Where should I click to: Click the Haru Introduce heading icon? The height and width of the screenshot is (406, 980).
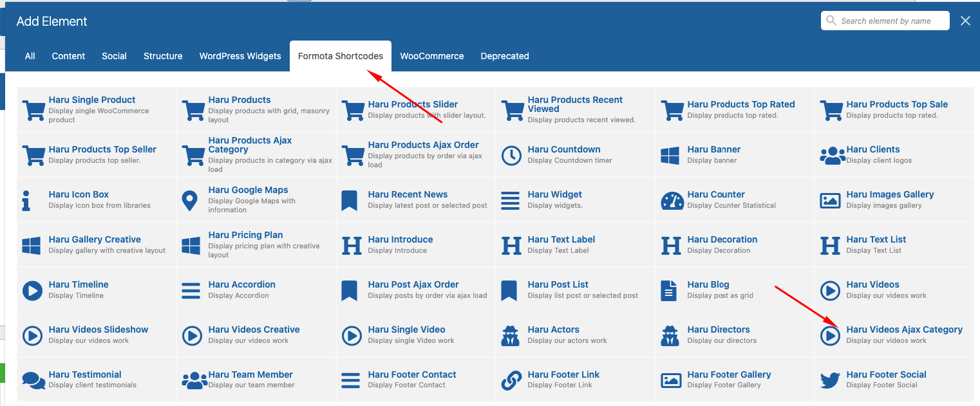352,245
